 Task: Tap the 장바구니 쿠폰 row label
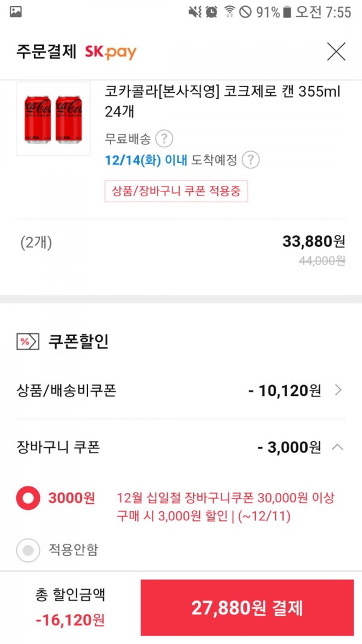[x=58, y=447]
